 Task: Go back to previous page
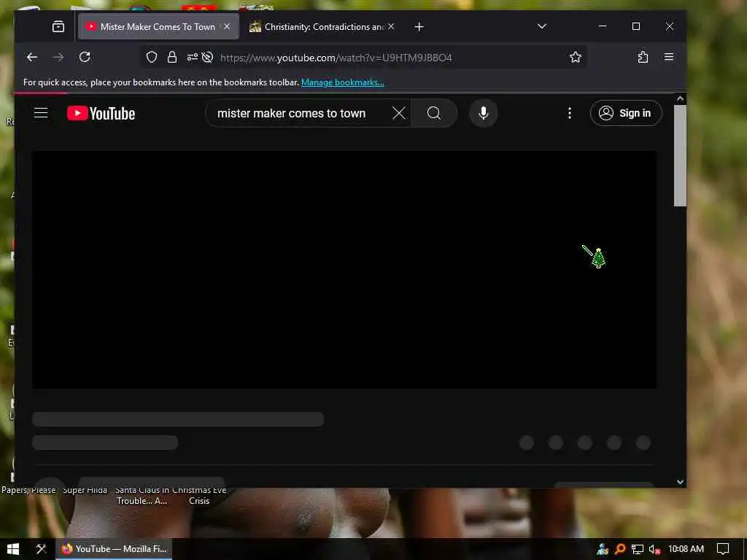32,57
